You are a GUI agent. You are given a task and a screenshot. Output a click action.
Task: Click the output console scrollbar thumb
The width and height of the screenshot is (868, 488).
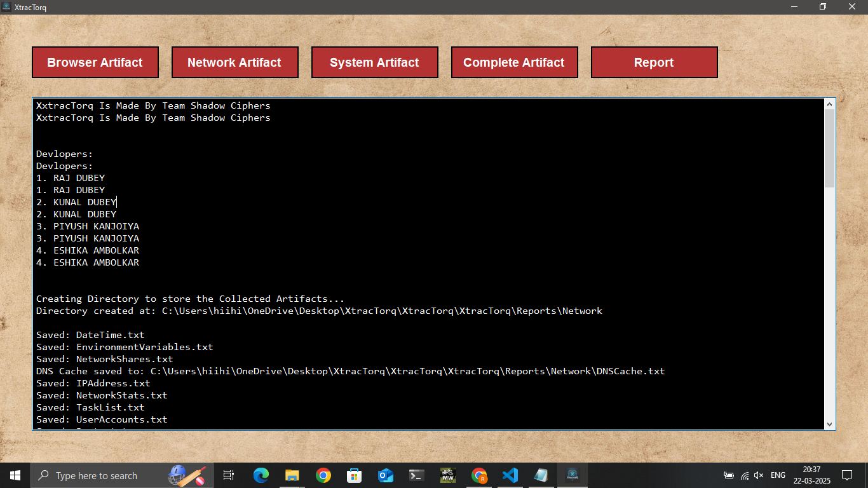pyautogui.click(x=829, y=148)
